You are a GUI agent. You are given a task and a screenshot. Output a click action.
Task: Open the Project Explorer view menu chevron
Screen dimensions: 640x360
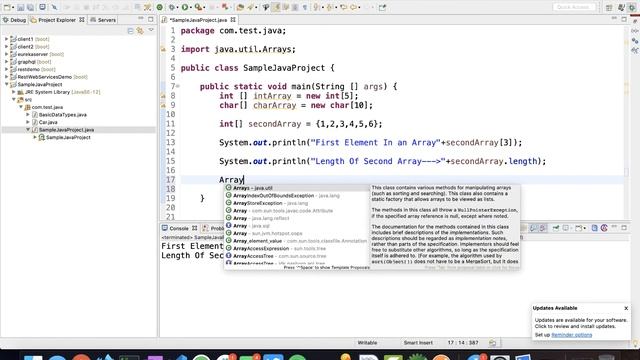pos(151,31)
